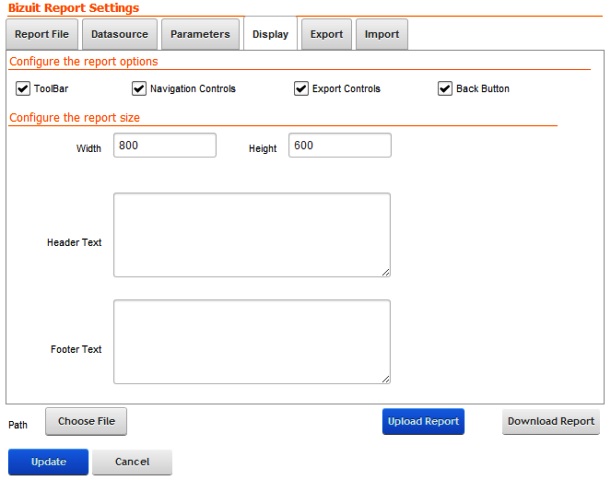Uncheck the ToolBar checkbox
The height and width of the screenshot is (480, 611).
click(x=23, y=88)
